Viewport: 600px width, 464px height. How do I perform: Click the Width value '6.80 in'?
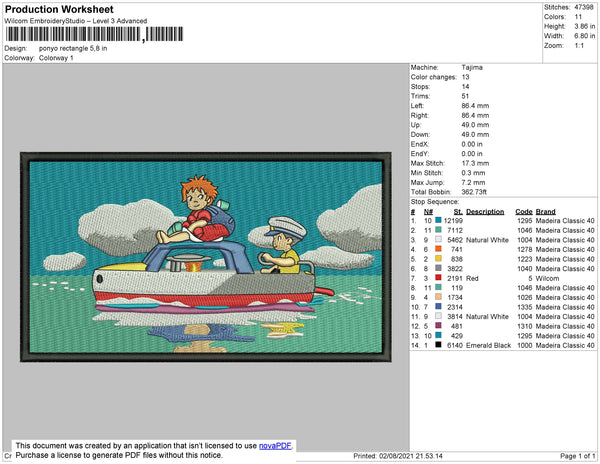[x=584, y=36]
